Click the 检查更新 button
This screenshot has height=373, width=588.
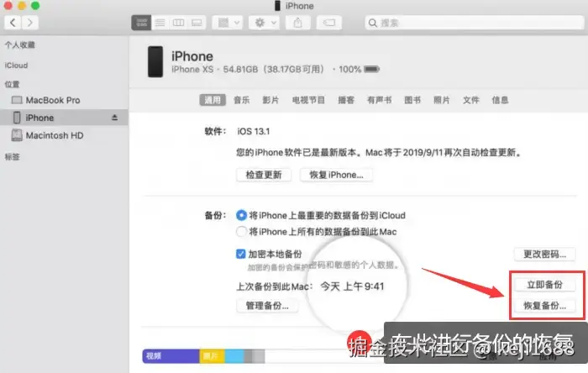(x=264, y=175)
